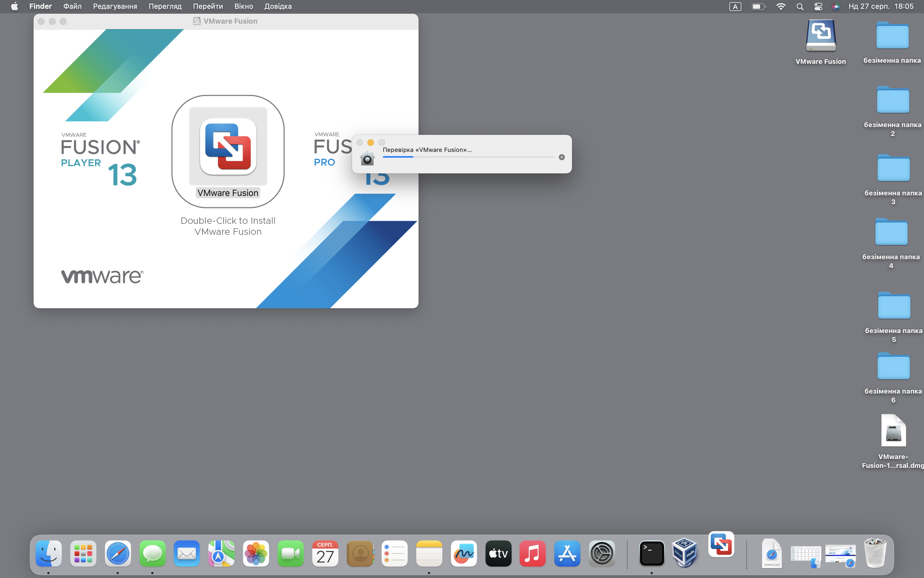Activate Siri from menu bar
The height and width of the screenshot is (578, 924).
click(x=836, y=6)
